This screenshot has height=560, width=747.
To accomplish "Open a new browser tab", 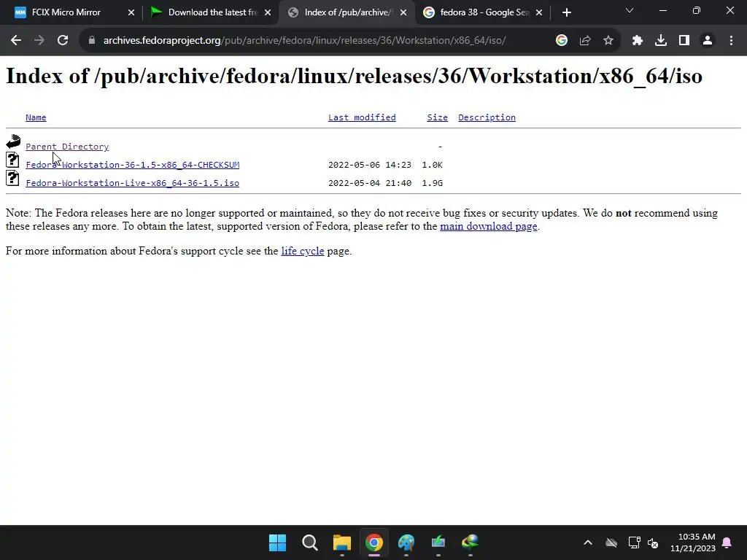I will [x=566, y=13].
